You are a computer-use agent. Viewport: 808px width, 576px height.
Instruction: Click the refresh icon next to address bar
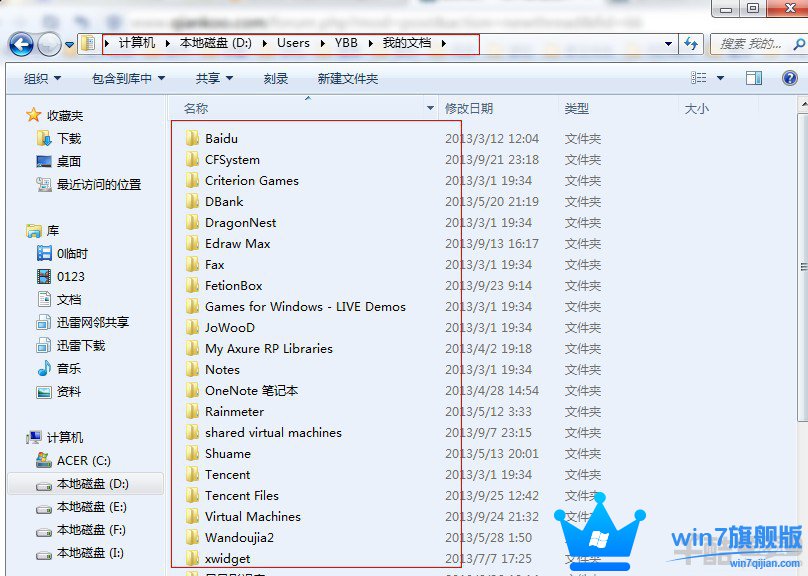691,44
